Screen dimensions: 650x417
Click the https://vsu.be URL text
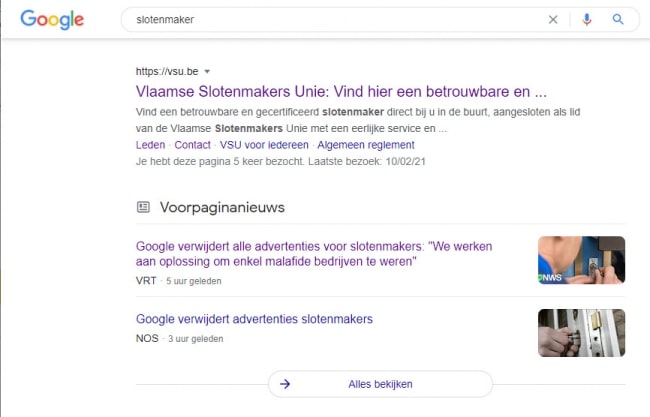pyautogui.click(x=166, y=72)
